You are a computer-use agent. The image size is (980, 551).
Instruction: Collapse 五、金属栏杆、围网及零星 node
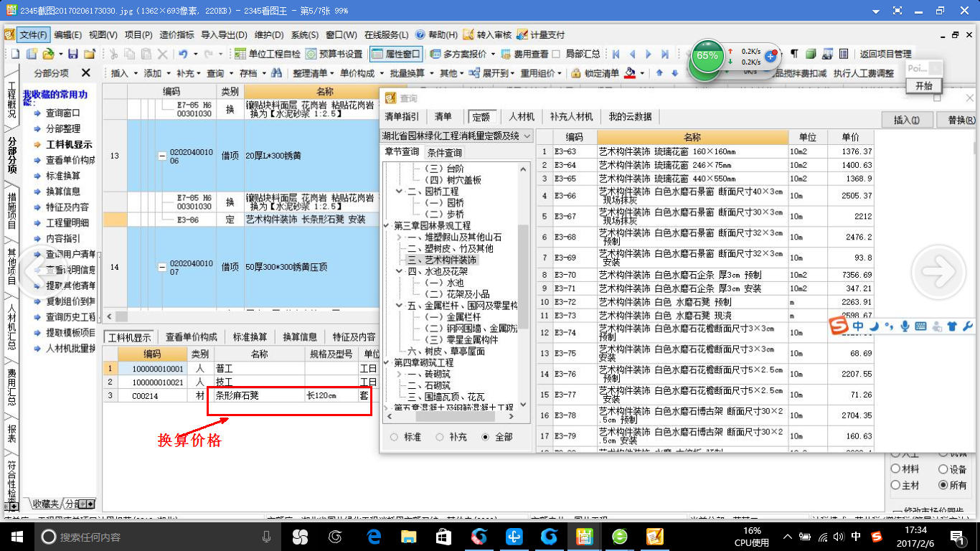tap(400, 306)
